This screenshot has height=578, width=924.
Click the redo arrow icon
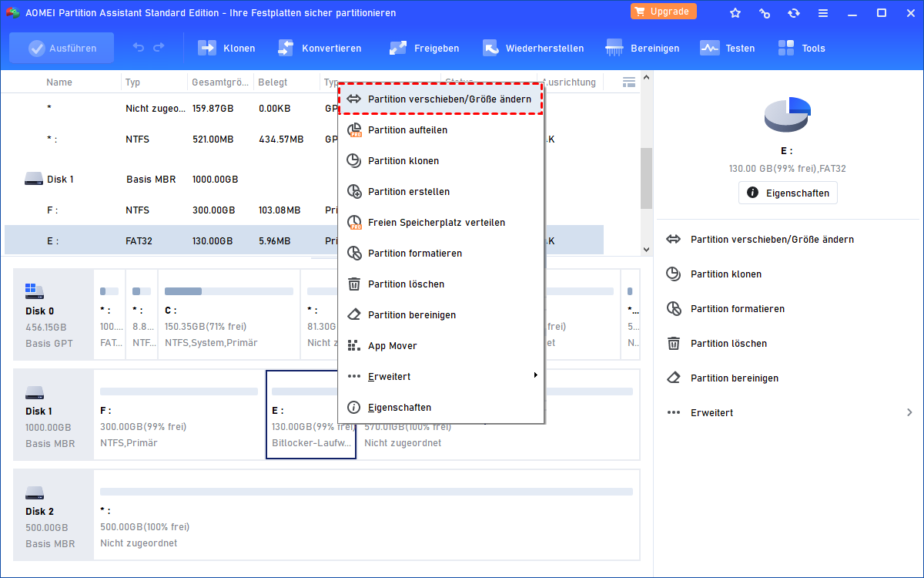coord(159,48)
